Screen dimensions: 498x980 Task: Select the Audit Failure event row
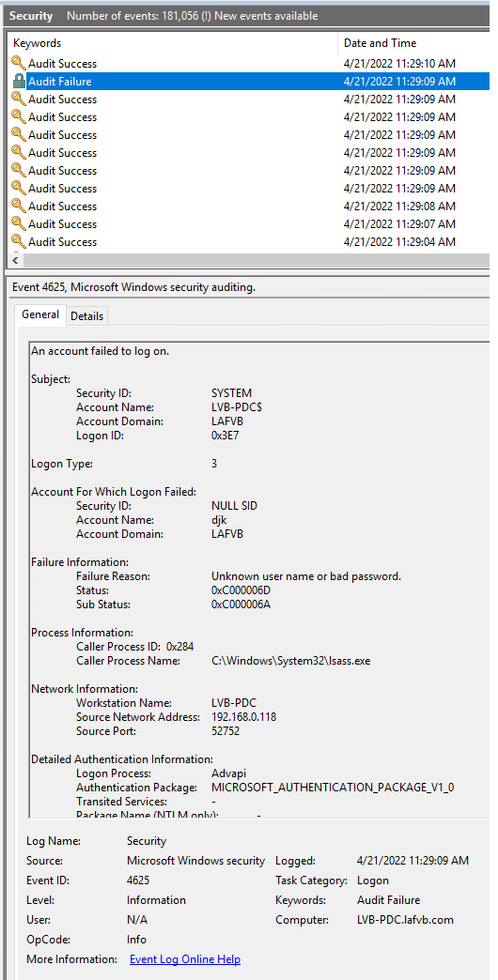pos(250,82)
